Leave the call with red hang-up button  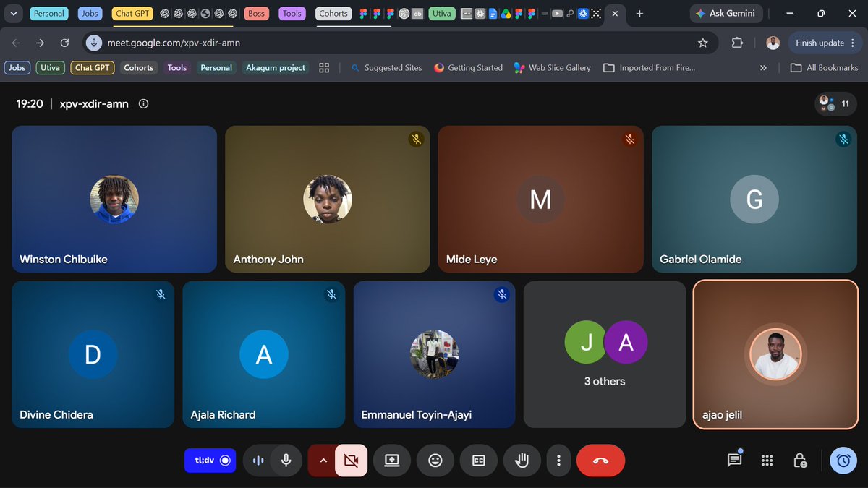tap(600, 460)
